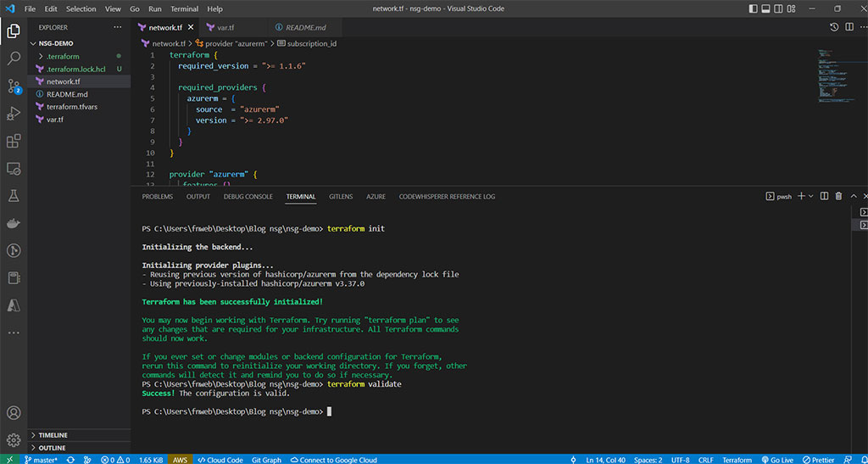Image resolution: width=868 pixels, height=464 pixels.
Task: Click the Customize Layout icon
Action: pos(793,8)
